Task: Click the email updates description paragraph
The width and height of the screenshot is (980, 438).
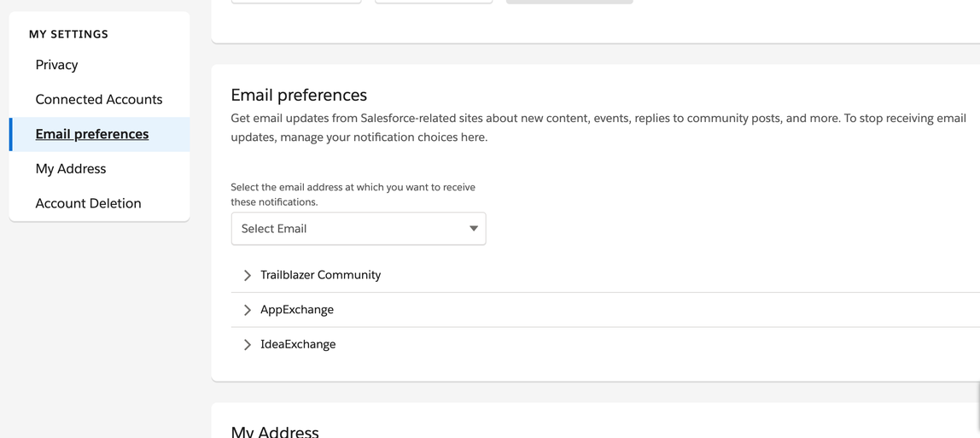Action: click(x=598, y=127)
